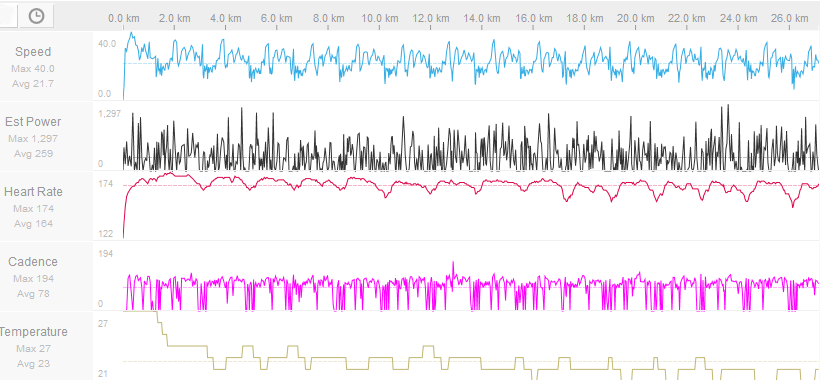Click the 24.0 km distance axis tick
Screen dimensions: 820x380
[x=738, y=18]
